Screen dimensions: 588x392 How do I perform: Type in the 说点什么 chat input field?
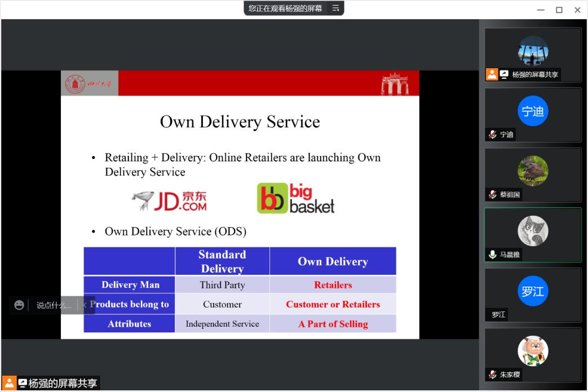point(54,305)
